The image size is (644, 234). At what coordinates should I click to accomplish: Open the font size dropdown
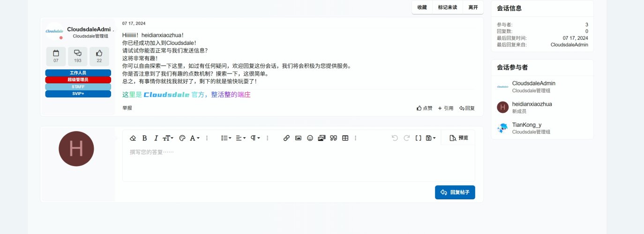168,138
